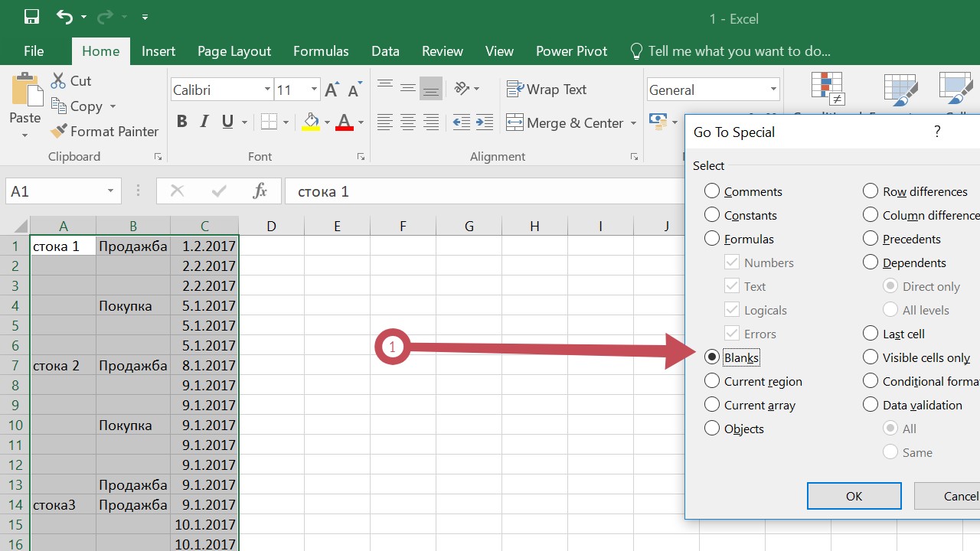
Task: Open the Font dialog launcher
Action: click(361, 157)
